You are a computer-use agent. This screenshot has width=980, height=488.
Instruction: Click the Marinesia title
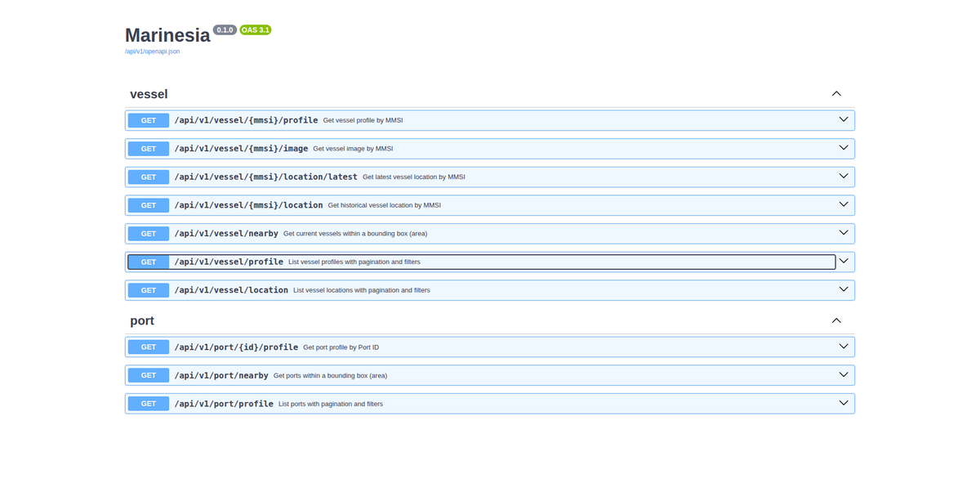coord(167,35)
